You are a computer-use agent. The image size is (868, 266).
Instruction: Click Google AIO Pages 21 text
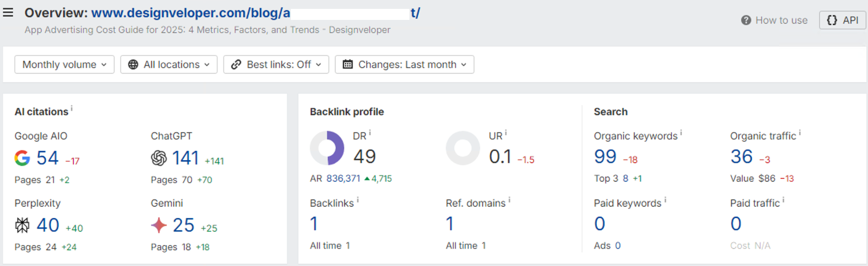pyautogui.click(x=35, y=180)
